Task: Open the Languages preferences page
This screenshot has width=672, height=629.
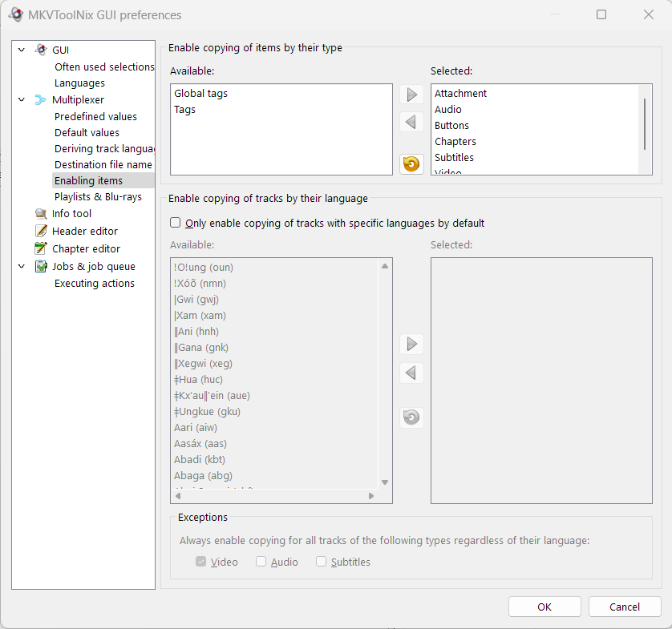Action: 79,83
